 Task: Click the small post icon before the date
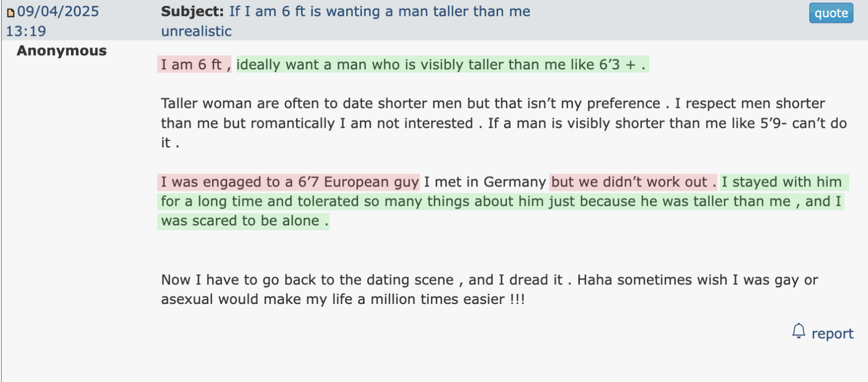click(x=10, y=12)
